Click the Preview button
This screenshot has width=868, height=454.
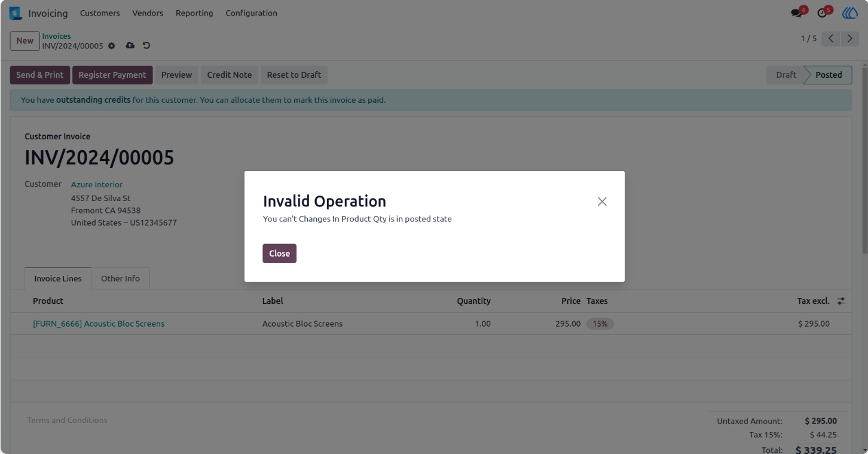point(177,75)
